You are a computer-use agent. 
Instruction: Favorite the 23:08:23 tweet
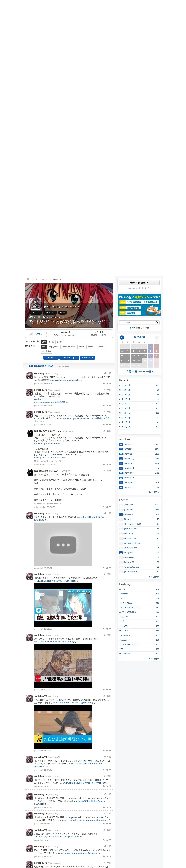pos(110,405)
